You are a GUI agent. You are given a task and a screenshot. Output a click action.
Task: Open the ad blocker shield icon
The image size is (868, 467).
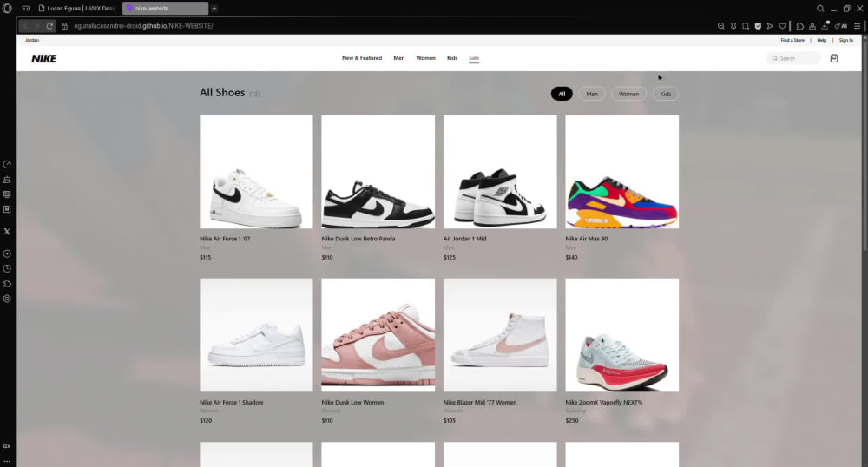coord(758,26)
